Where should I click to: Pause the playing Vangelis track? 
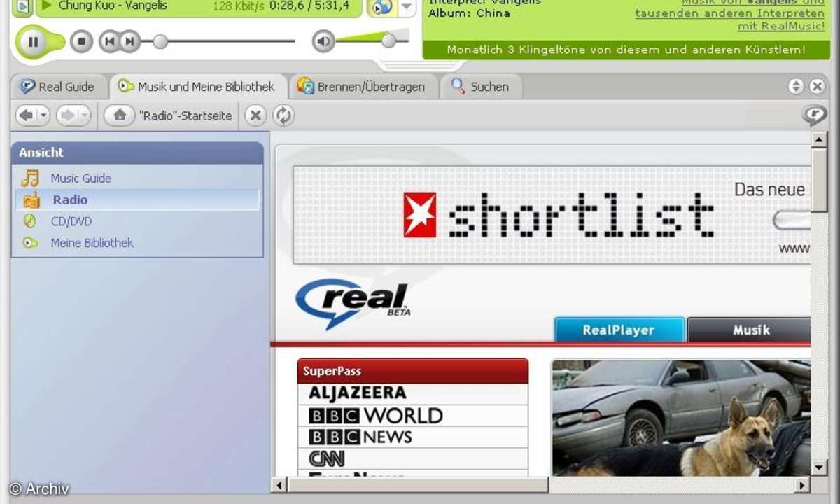point(33,41)
